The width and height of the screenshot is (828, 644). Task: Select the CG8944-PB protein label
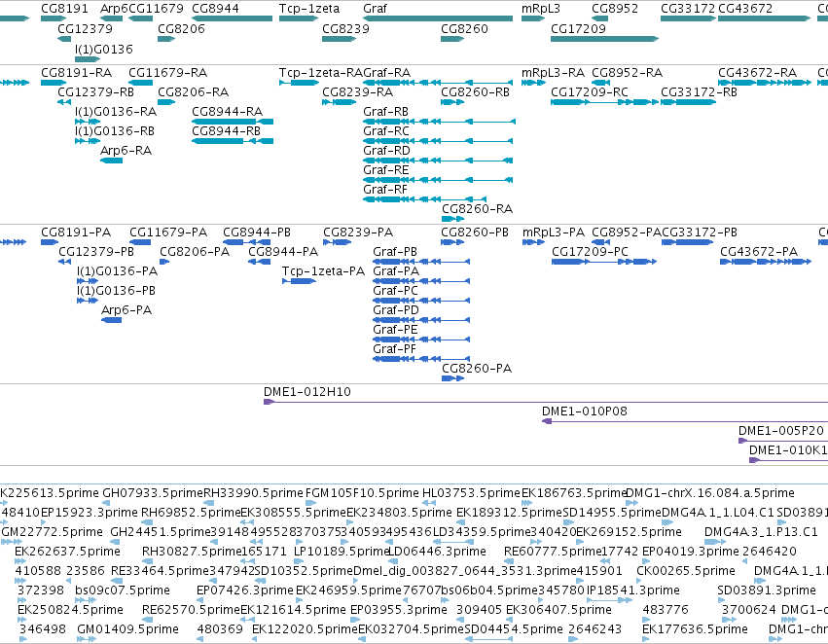coord(257,233)
